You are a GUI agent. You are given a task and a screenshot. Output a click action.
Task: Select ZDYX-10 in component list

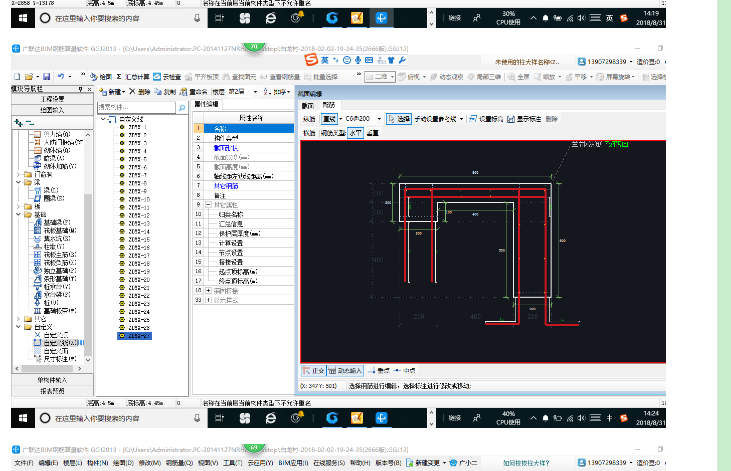point(138,199)
